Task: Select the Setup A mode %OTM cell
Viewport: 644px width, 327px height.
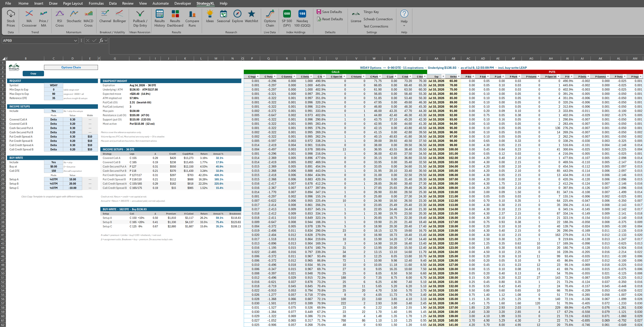Action: [54, 179]
